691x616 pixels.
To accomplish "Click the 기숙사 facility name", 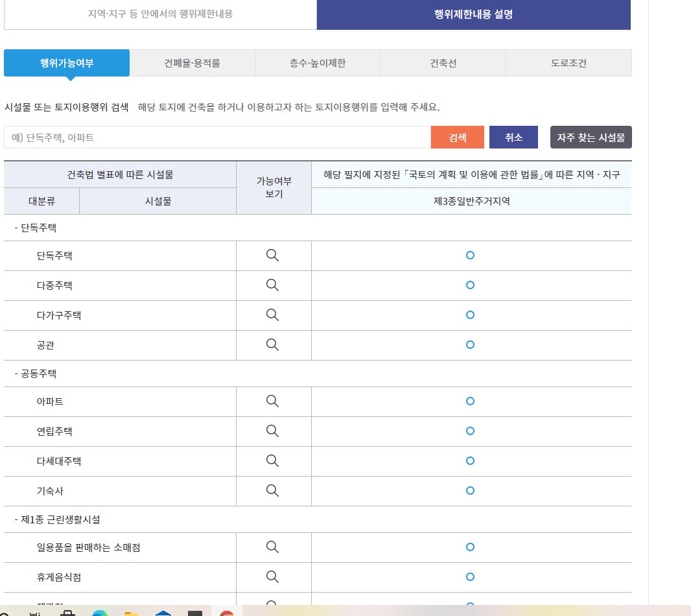I will click(x=50, y=492).
